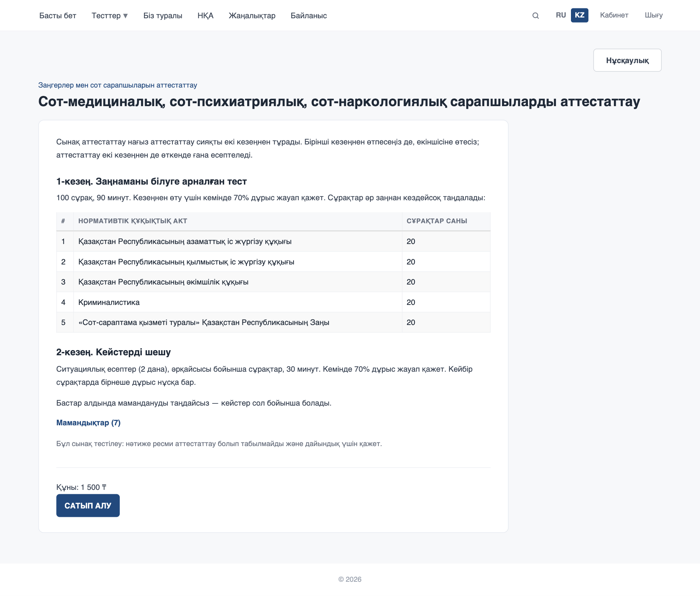This screenshot has height=596, width=700.
Task: Go to Басты бет page
Action: (x=58, y=16)
